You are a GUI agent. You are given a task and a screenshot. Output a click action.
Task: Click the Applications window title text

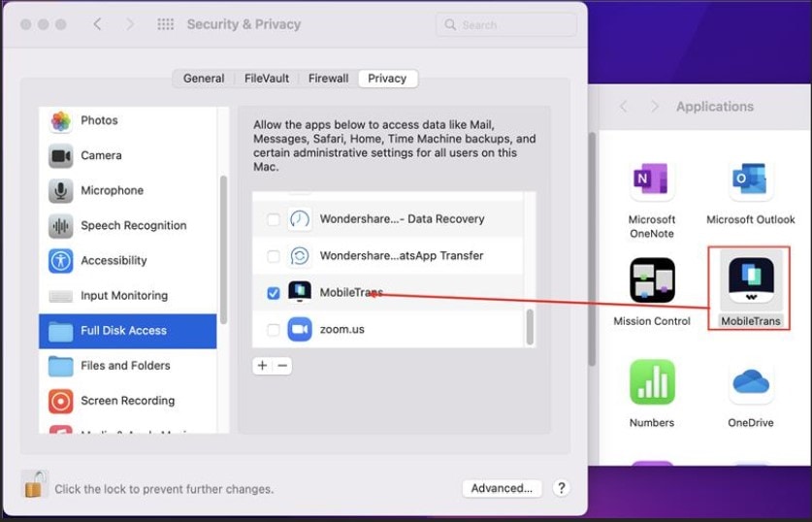715,107
